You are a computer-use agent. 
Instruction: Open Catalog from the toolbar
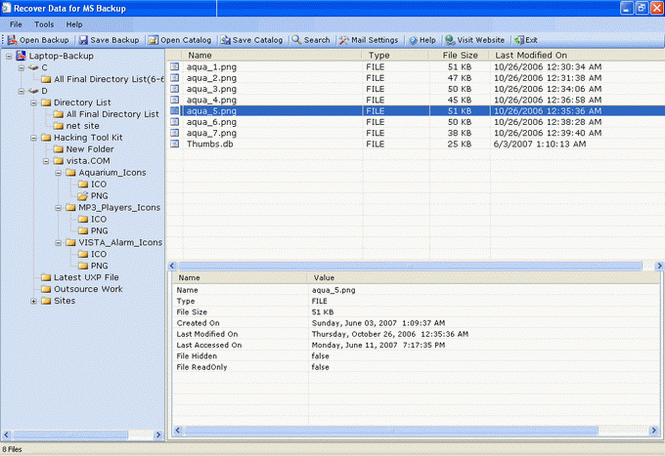(180, 40)
